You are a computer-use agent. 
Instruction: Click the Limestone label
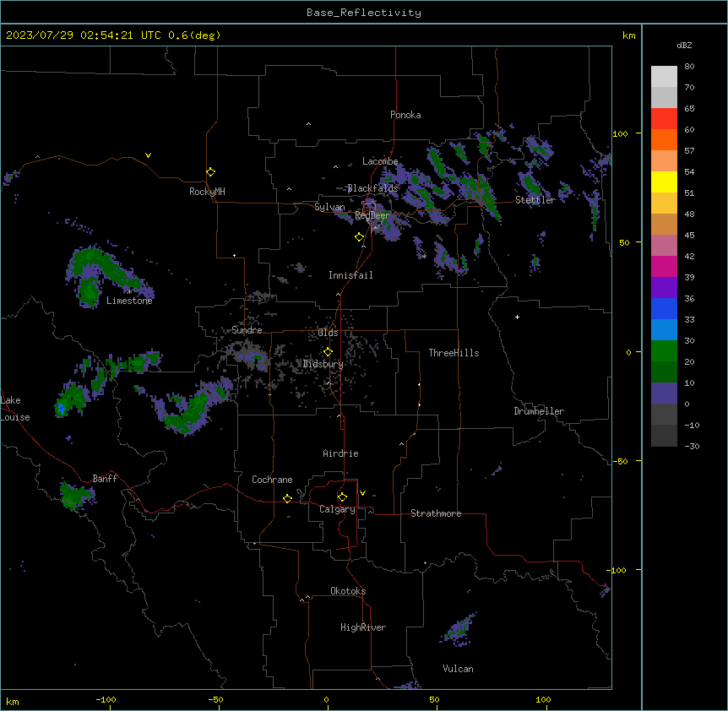click(x=129, y=301)
